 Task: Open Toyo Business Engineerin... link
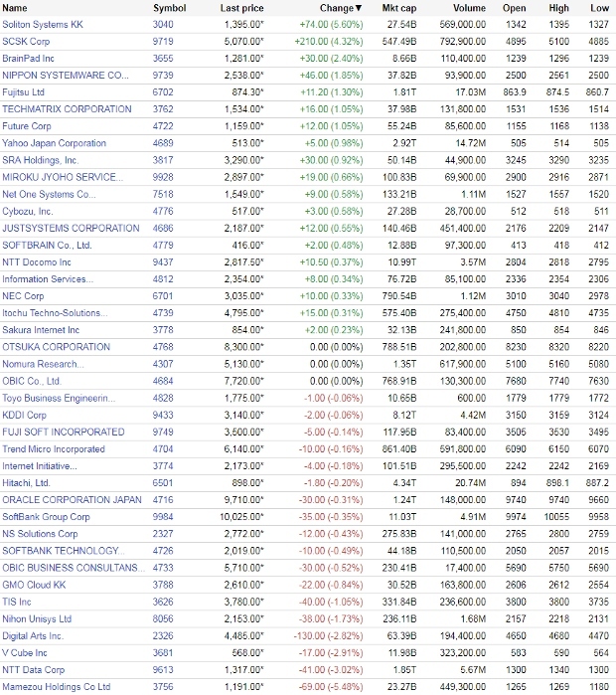pos(59,398)
